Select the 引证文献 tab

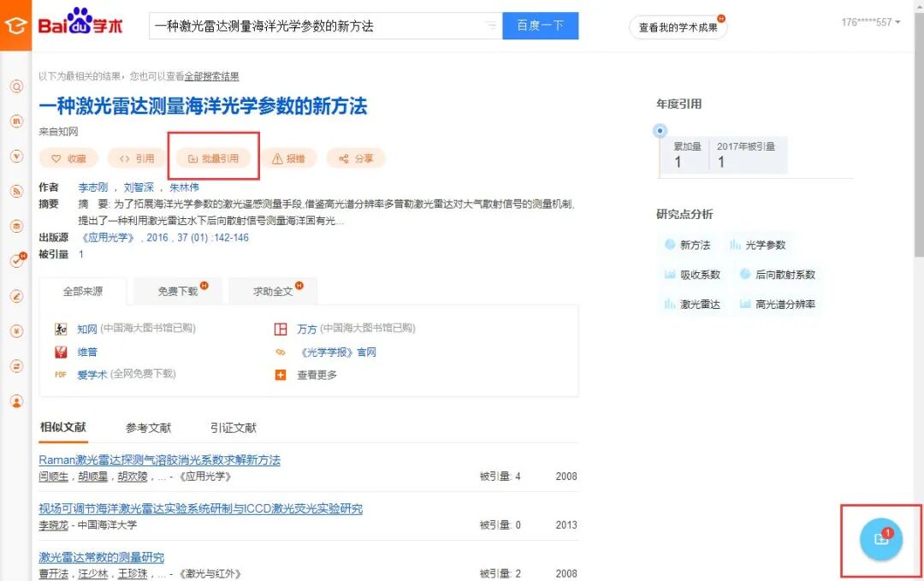(234, 428)
